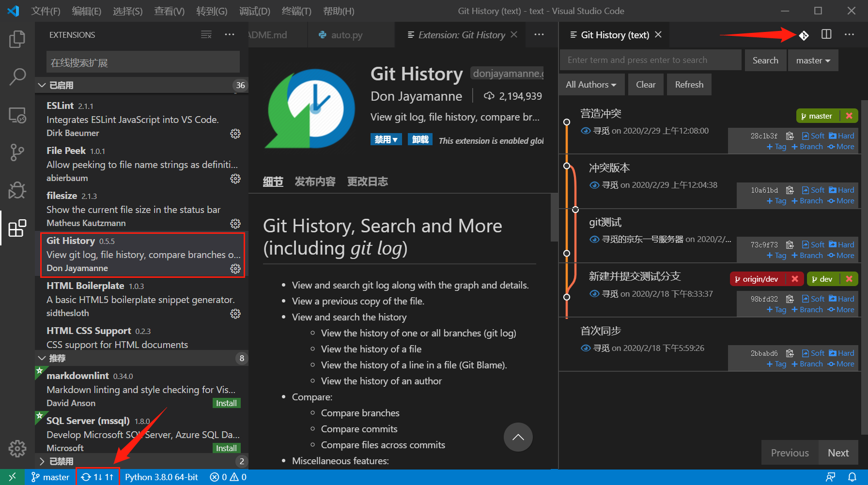868x485 pixels.
Task: Open notifications bell in status bar
Action: [x=852, y=477]
